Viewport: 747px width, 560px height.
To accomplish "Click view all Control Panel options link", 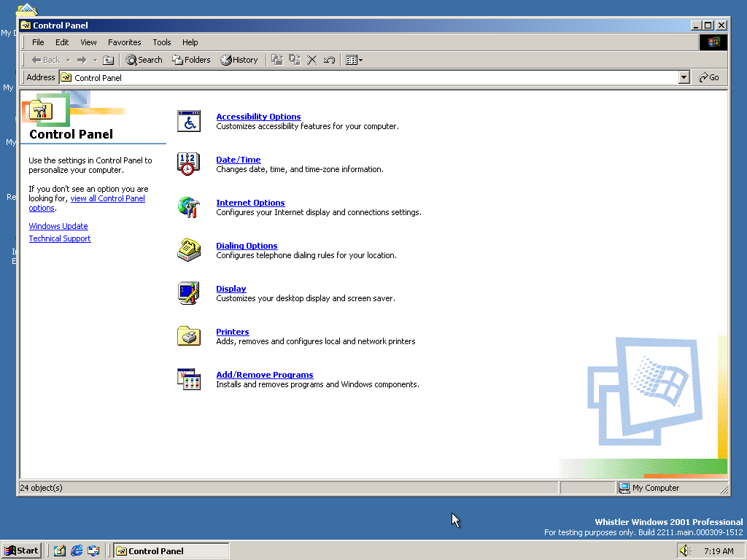I will tap(108, 198).
